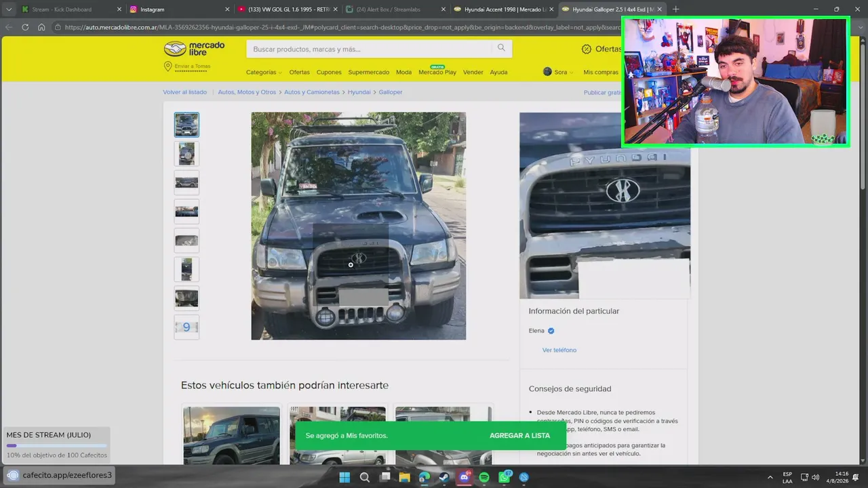Open Steam from the taskbar

point(444,477)
